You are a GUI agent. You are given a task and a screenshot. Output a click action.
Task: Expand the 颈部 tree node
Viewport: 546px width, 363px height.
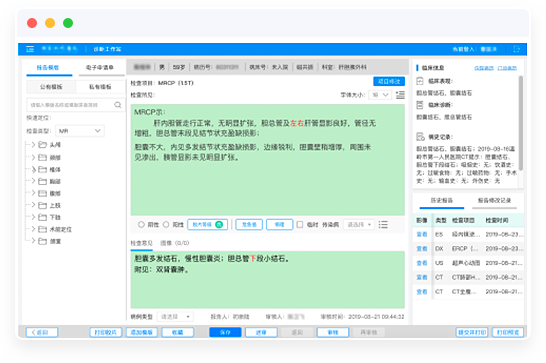33,157
